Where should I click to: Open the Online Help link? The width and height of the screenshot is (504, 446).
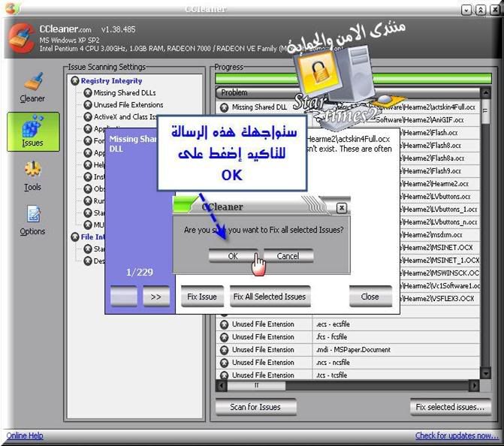pos(25,435)
